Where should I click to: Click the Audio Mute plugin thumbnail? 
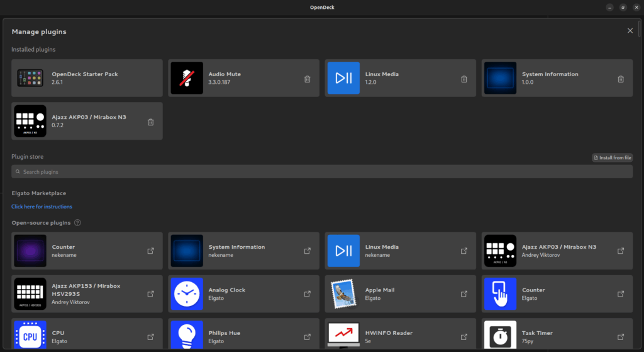coord(187,78)
